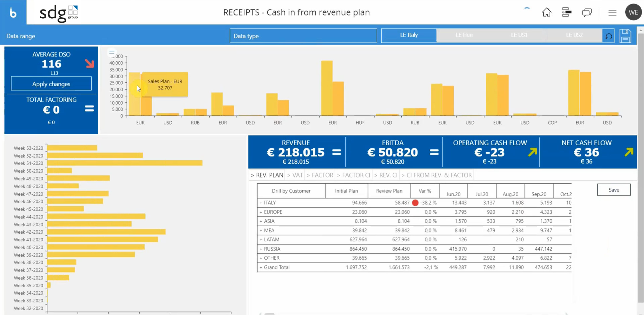Switch to the REV. PLAN tab

tap(267, 175)
